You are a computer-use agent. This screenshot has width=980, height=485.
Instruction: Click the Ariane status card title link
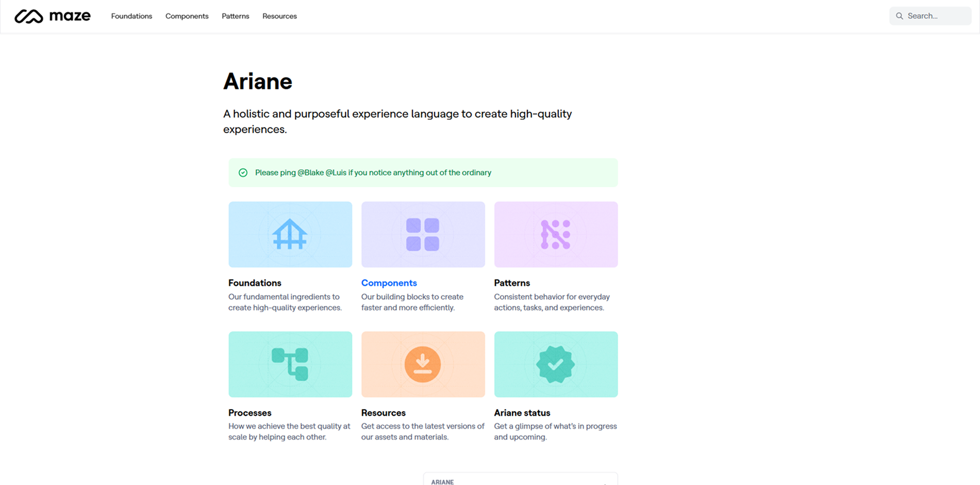(522, 413)
